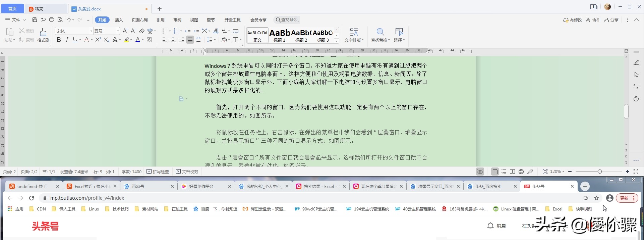Click Decrease indent icon
The height and width of the screenshot is (240, 644).
pyautogui.click(x=188, y=31)
